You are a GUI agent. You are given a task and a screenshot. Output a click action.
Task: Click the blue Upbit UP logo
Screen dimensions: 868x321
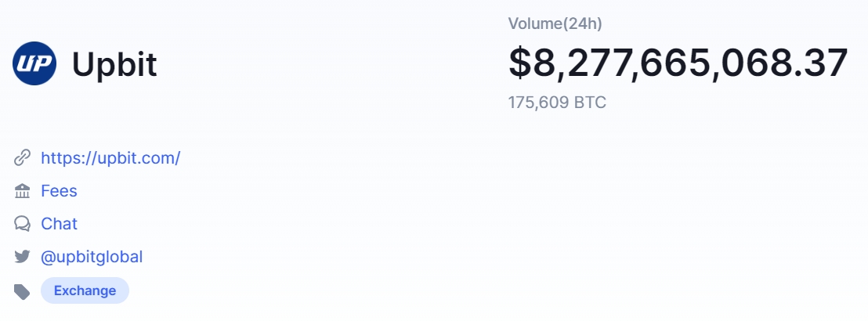pos(34,63)
